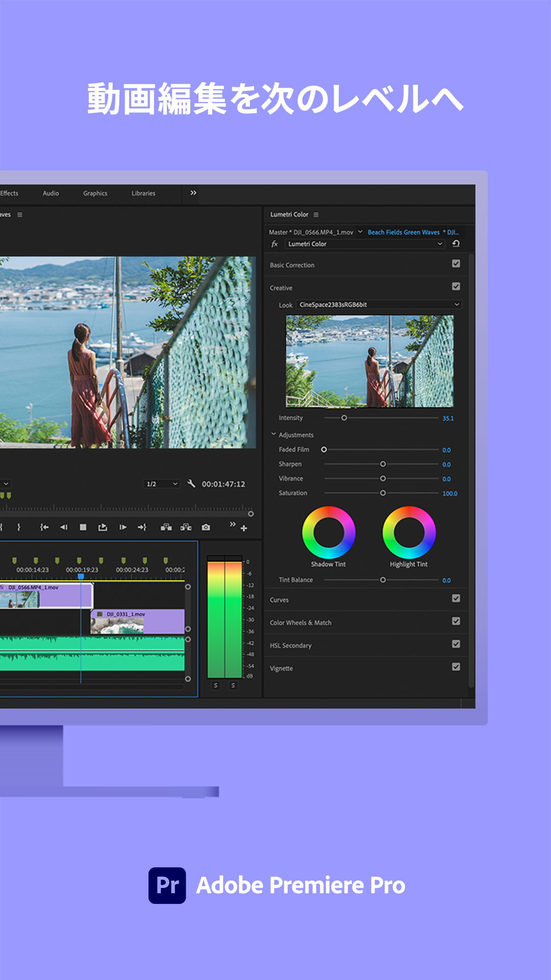The height and width of the screenshot is (980, 551).
Task: Click the Saturation value 100.0
Action: [x=450, y=494]
